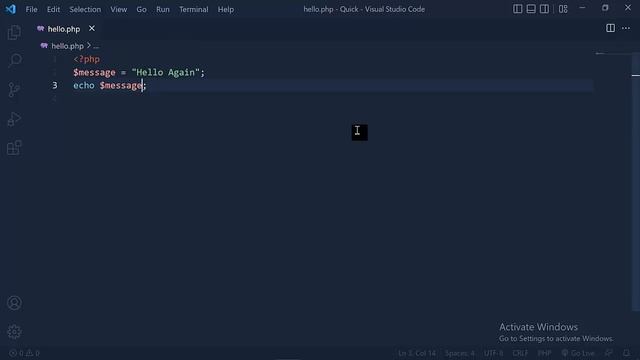Expand the breadcrumb ellipsis after hello.php
The width and height of the screenshot is (640, 360).
pyautogui.click(x=96, y=46)
